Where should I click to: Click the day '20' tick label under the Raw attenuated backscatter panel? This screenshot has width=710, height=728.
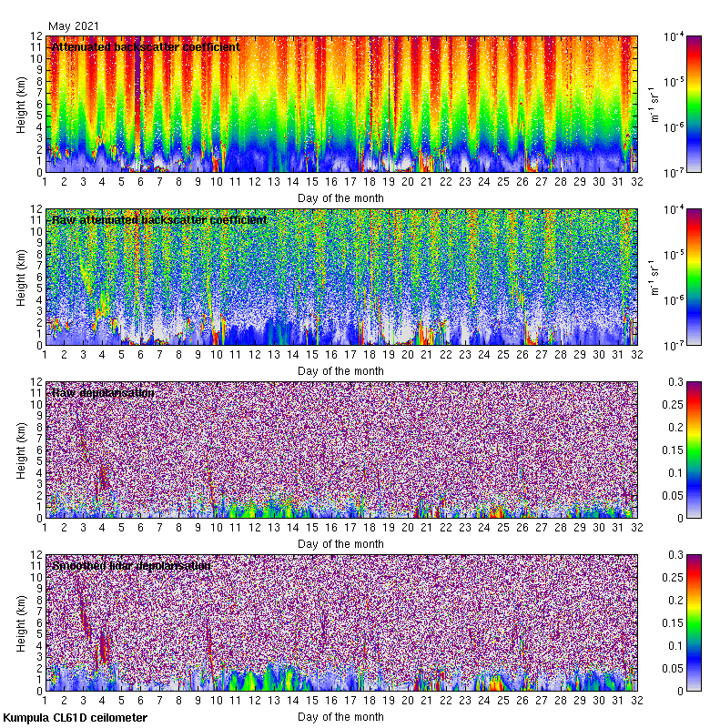tap(408, 355)
